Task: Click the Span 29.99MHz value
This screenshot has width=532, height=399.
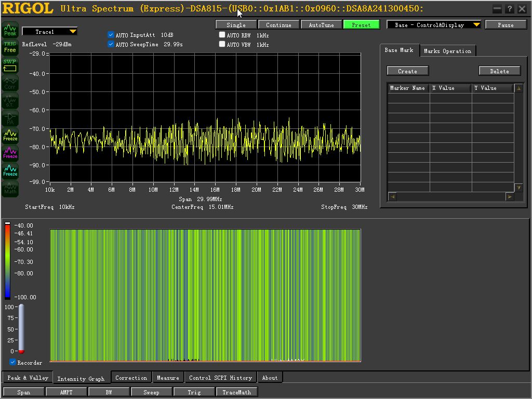Action: (x=209, y=199)
